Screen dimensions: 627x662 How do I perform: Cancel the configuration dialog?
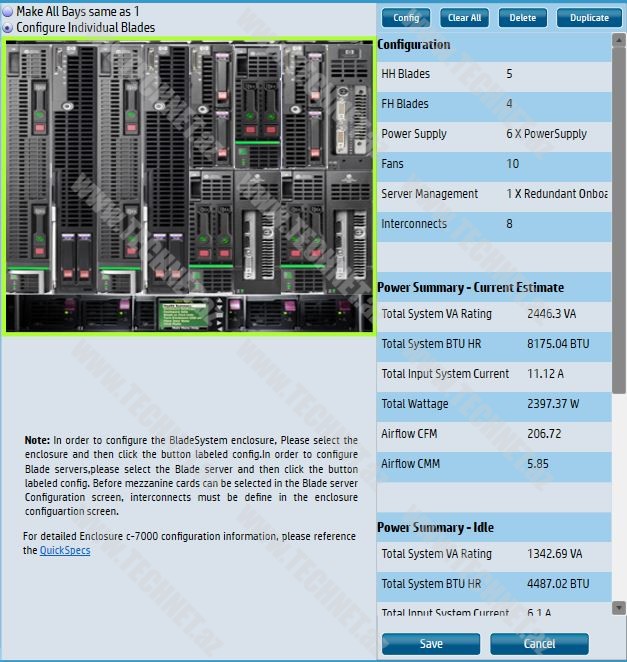tap(539, 643)
